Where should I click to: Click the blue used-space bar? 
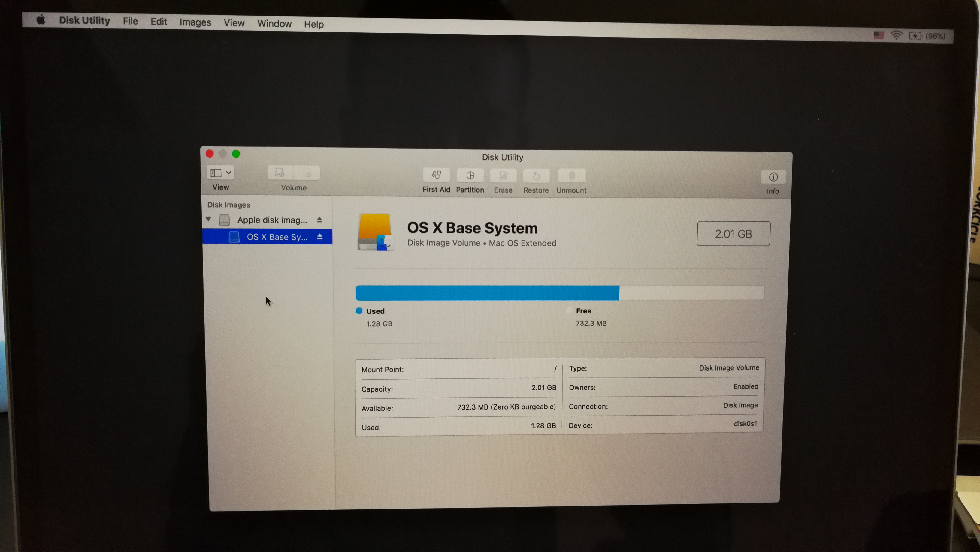[487, 293]
